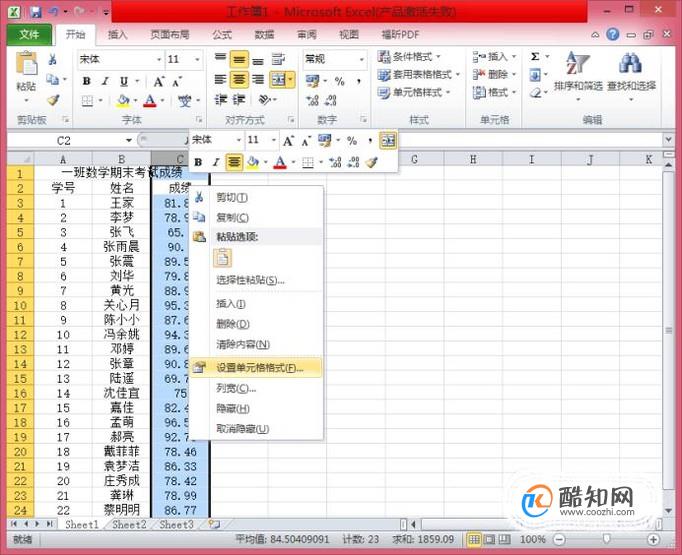682x555 pixels.
Task: Toggle Underline in the ribbon font group
Action: coord(124,81)
